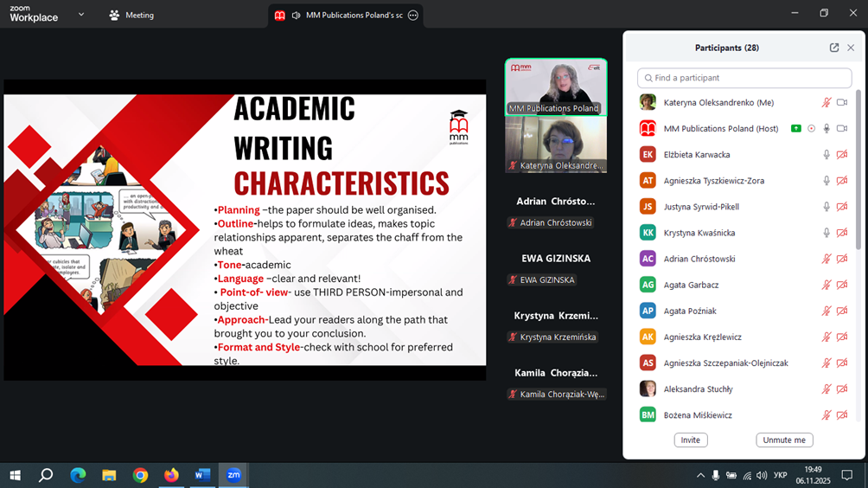868x488 pixels.
Task: Click the crossed-out camera icon for Justyna Syrwid-Pikell
Action: tap(842, 207)
